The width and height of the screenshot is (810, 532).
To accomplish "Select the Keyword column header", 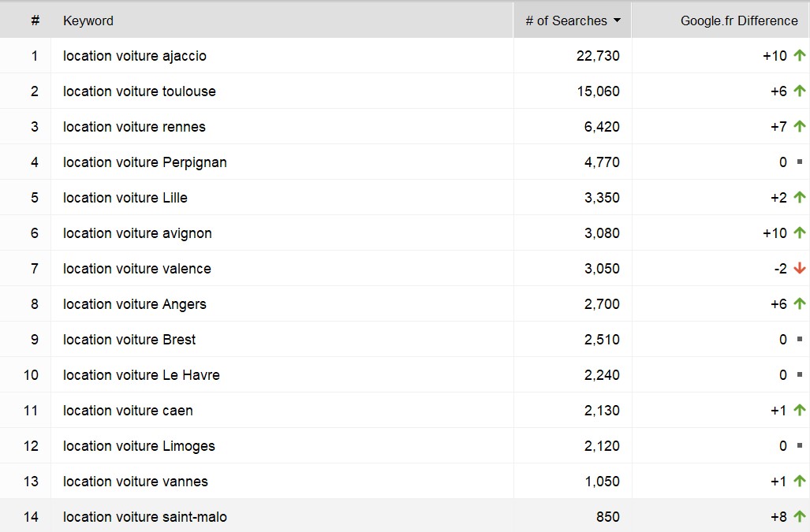I will (x=88, y=20).
